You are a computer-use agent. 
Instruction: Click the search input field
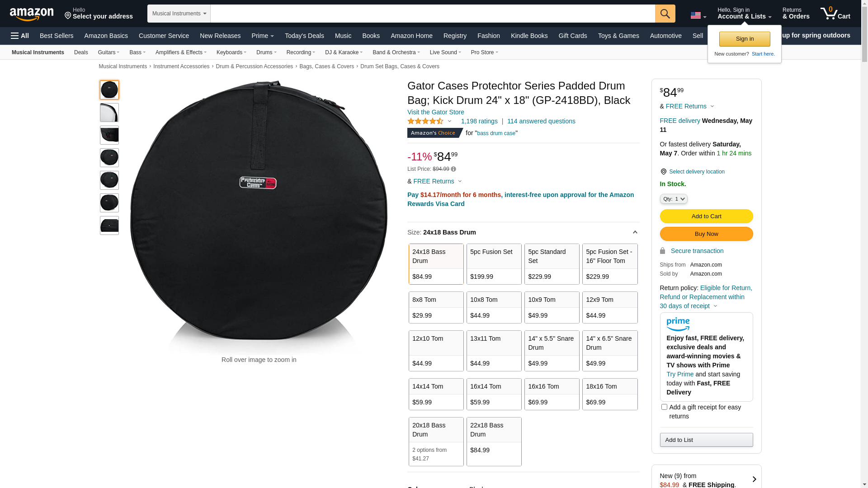pyautogui.click(x=432, y=14)
